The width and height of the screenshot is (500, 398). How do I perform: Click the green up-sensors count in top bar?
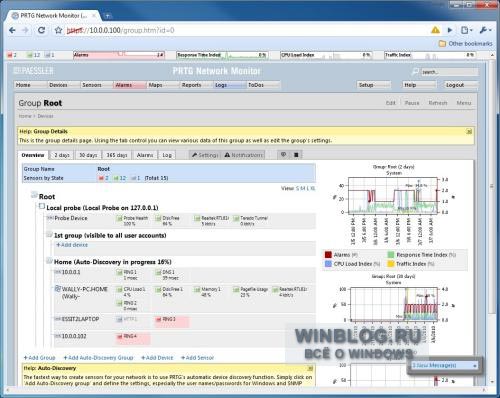click(34, 55)
